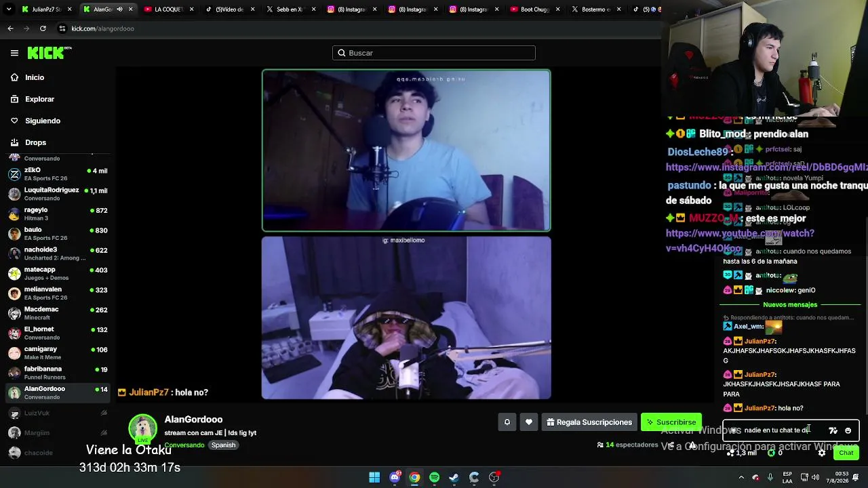
Task: Open the emote picker in chat
Action: click(848, 430)
